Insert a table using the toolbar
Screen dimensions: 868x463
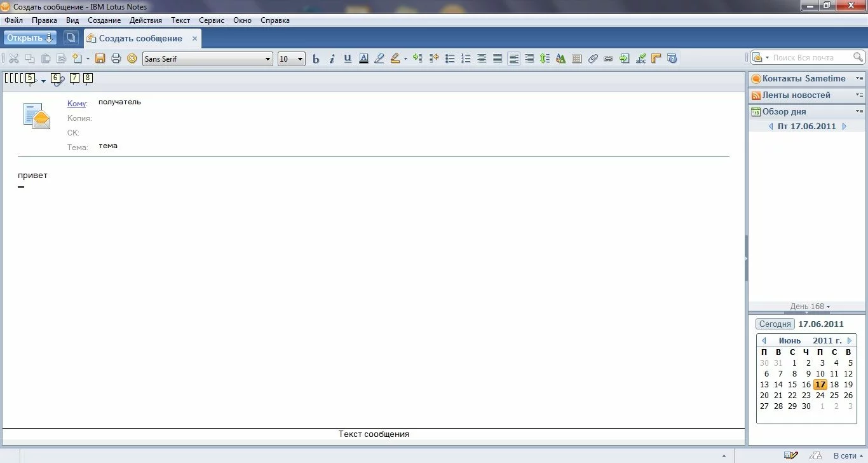pos(577,59)
